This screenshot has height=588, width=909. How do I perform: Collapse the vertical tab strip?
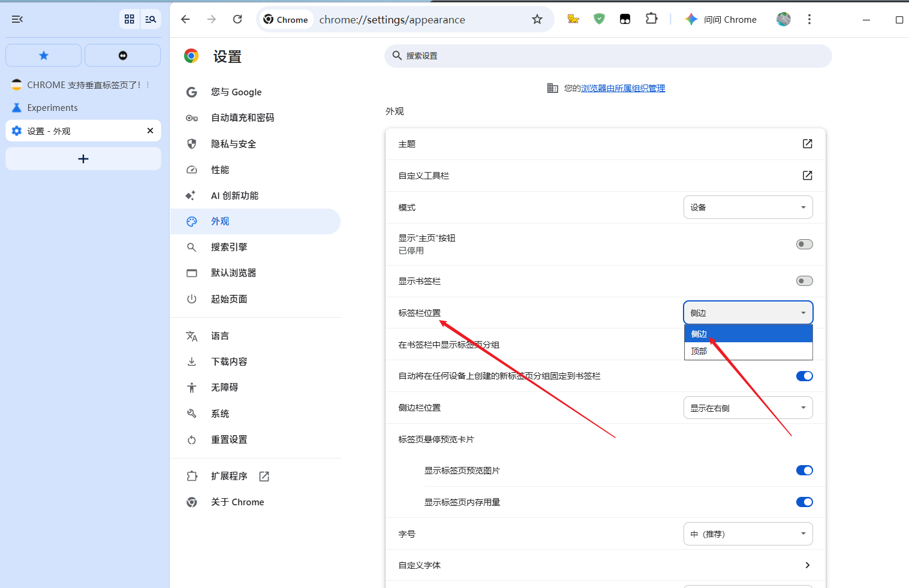(17, 20)
